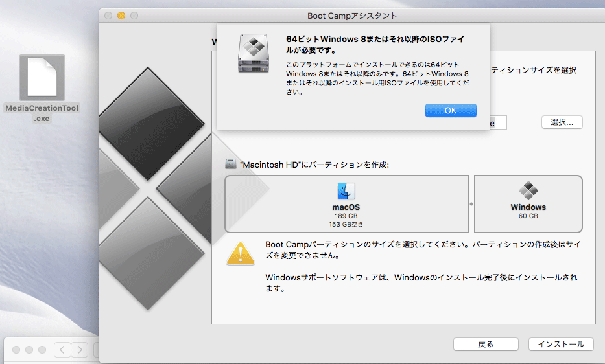Click the Macintosh HD disk icon
The height and width of the screenshot is (364, 605).
230,164
